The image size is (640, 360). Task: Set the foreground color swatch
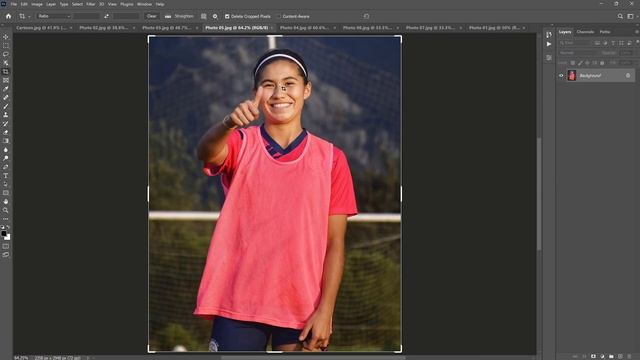pyautogui.click(x=4, y=234)
